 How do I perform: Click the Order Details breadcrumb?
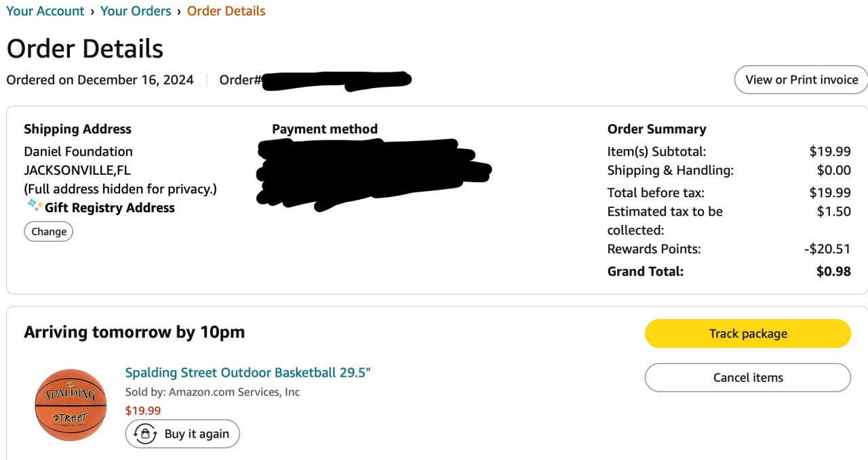point(226,11)
